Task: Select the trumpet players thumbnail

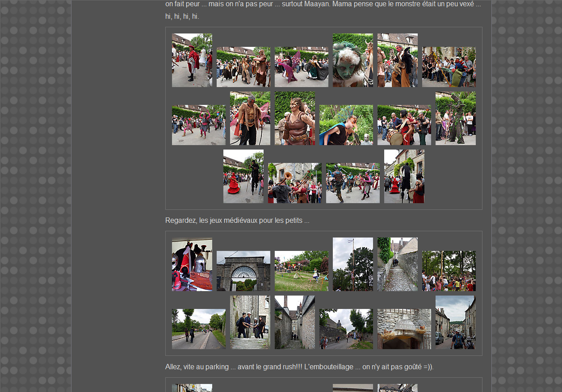Action: coord(294,183)
